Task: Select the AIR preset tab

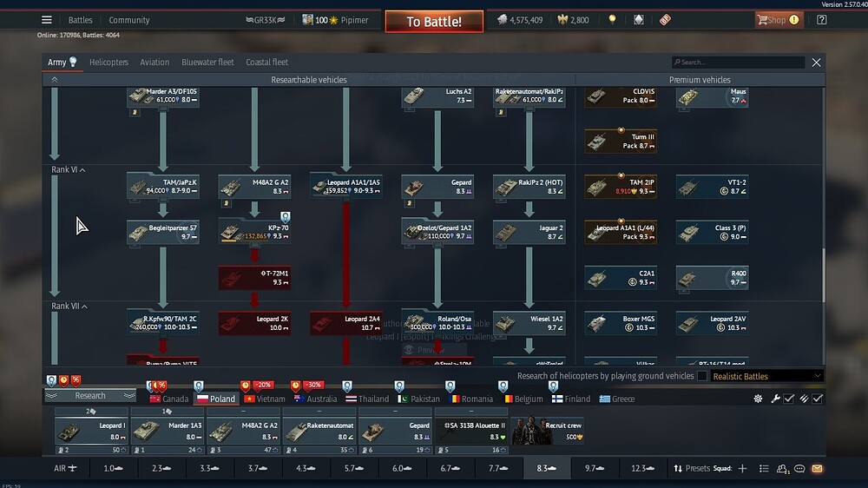Action: coord(65,469)
